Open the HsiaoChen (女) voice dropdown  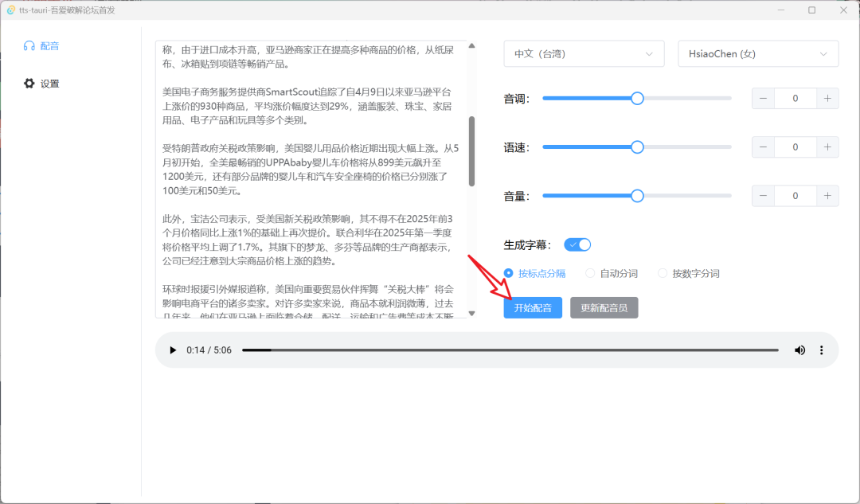(x=757, y=53)
